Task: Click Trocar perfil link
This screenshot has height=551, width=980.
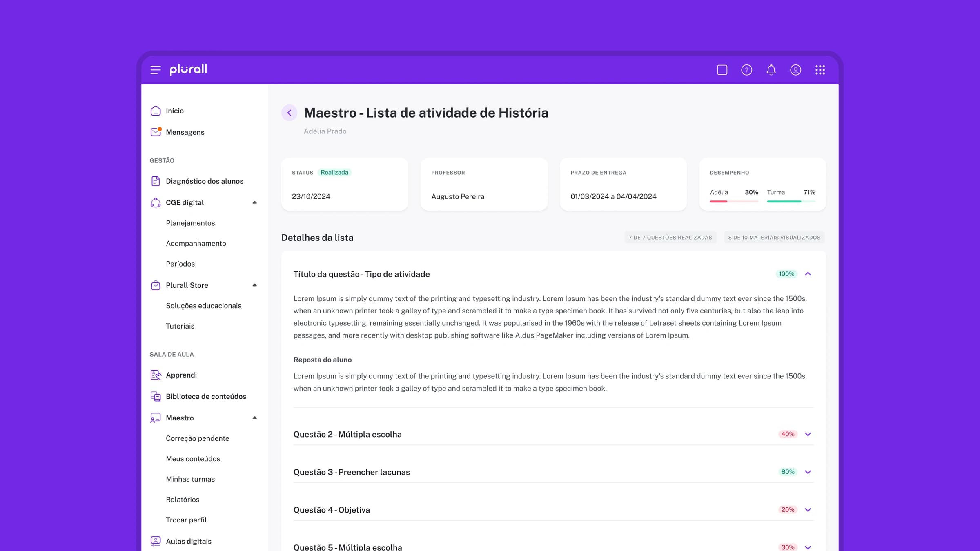Action: pyautogui.click(x=186, y=520)
